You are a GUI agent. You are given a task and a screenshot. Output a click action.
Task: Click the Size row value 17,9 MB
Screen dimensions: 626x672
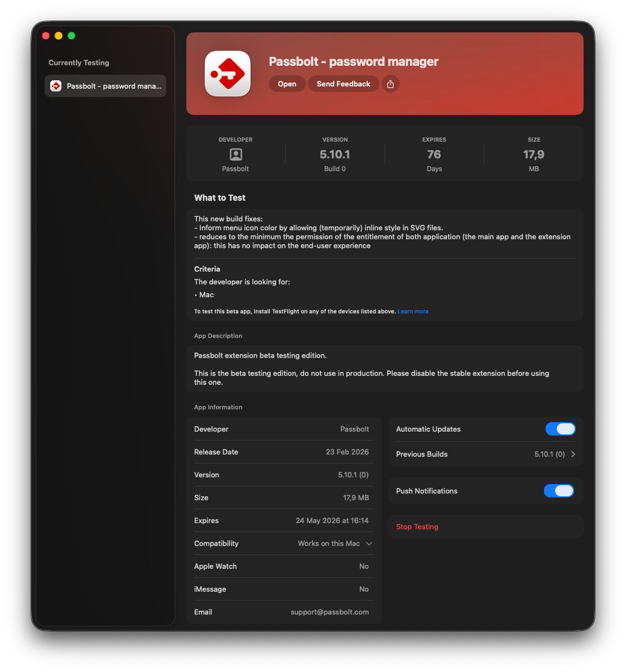[x=356, y=497]
